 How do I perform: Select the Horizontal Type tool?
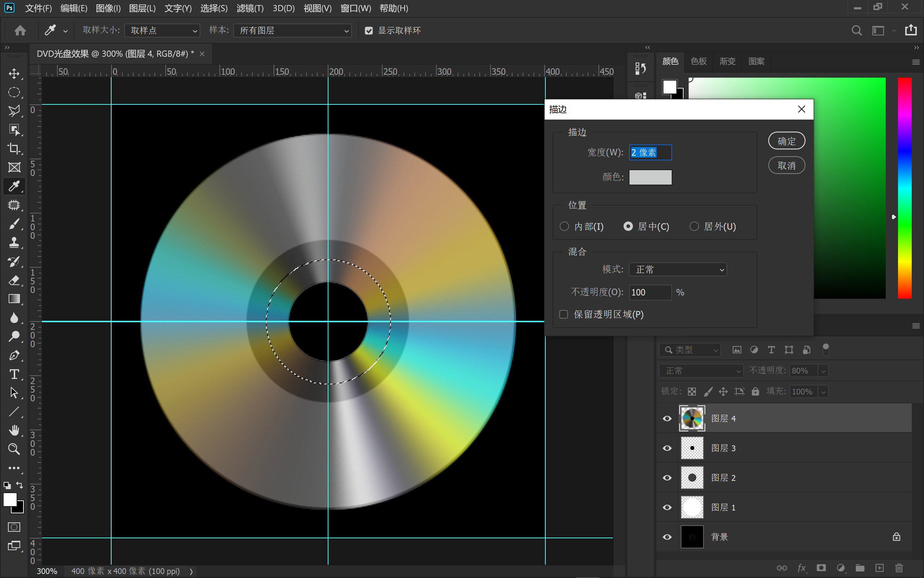[14, 374]
